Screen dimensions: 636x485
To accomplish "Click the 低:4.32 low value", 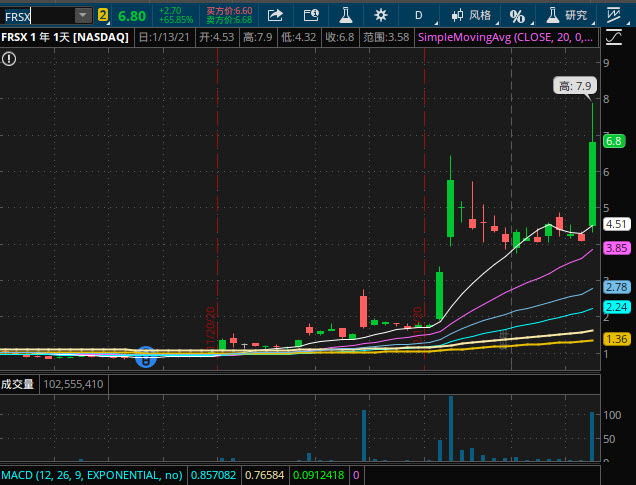I will click(x=299, y=37).
